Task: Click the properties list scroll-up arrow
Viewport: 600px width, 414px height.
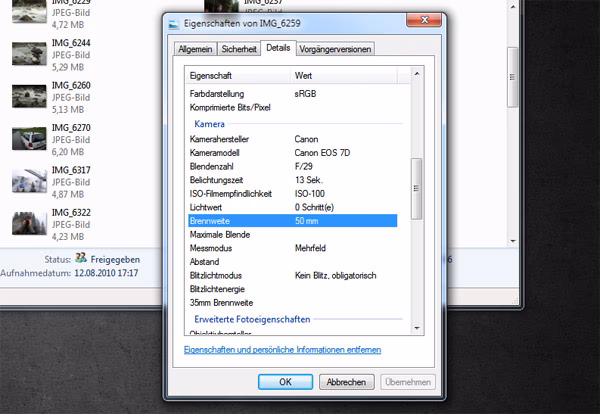Action: point(417,73)
